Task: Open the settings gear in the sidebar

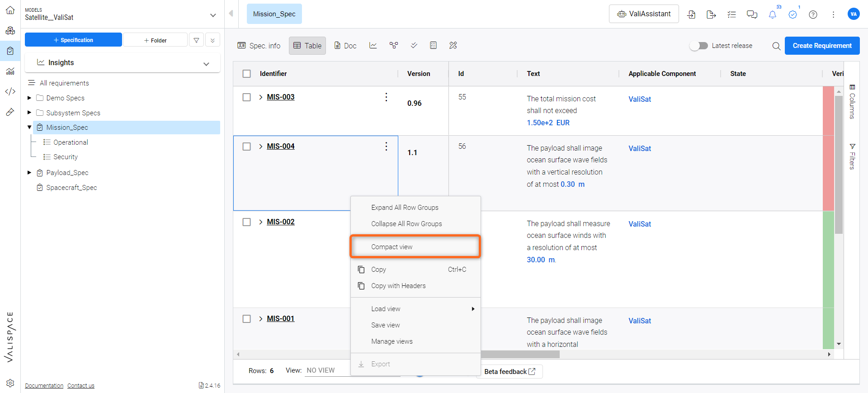Action: click(10, 383)
